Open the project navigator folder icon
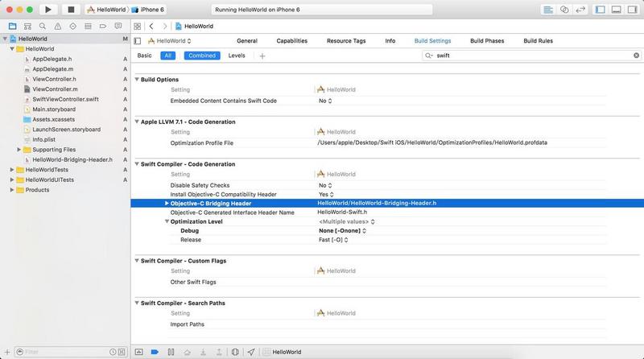The image size is (644, 359). (x=12, y=27)
